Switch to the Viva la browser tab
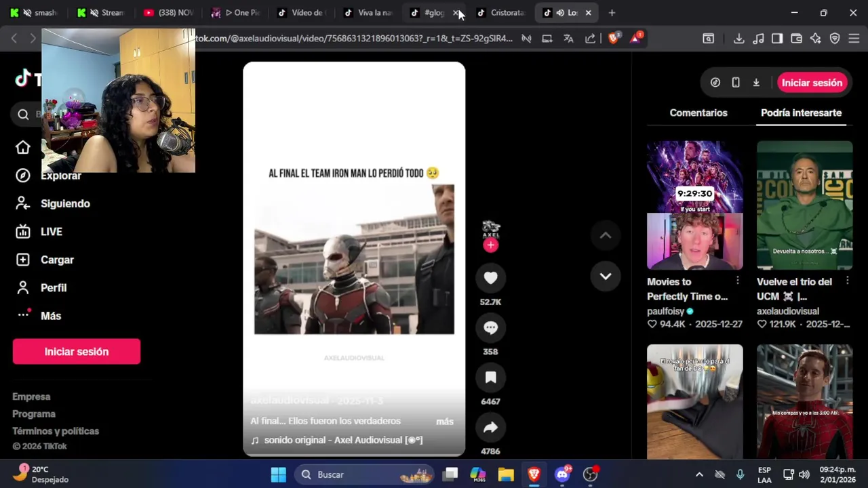Image resolution: width=868 pixels, height=488 pixels. pos(369,13)
